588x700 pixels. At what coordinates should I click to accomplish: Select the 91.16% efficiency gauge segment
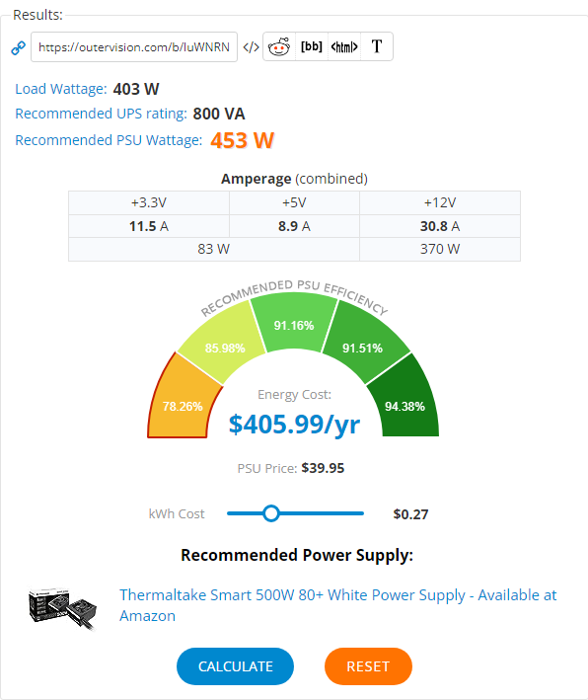(x=294, y=324)
